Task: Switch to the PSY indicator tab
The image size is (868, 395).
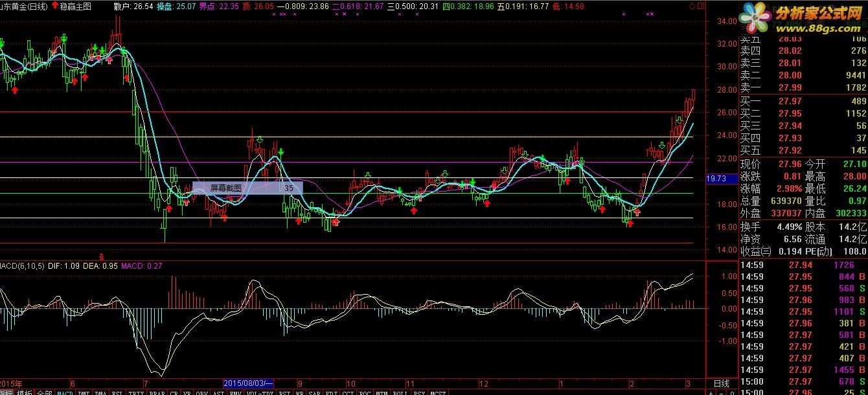Action: coord(420,392)
